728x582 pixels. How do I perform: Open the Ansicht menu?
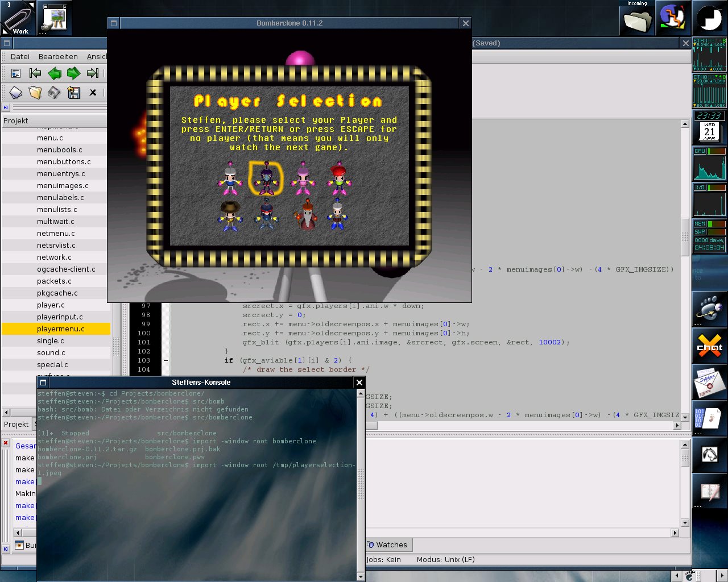[96, 56]
